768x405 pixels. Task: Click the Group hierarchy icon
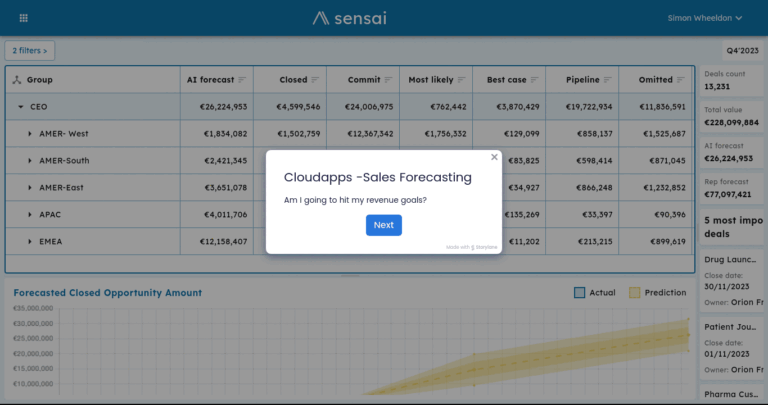tap(17, 80)
